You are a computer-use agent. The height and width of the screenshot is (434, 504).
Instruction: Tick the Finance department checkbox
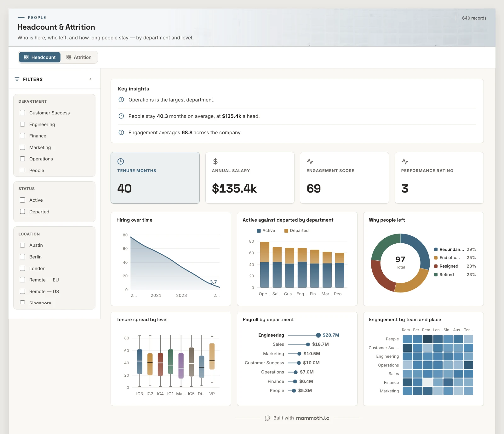(22, 136)
